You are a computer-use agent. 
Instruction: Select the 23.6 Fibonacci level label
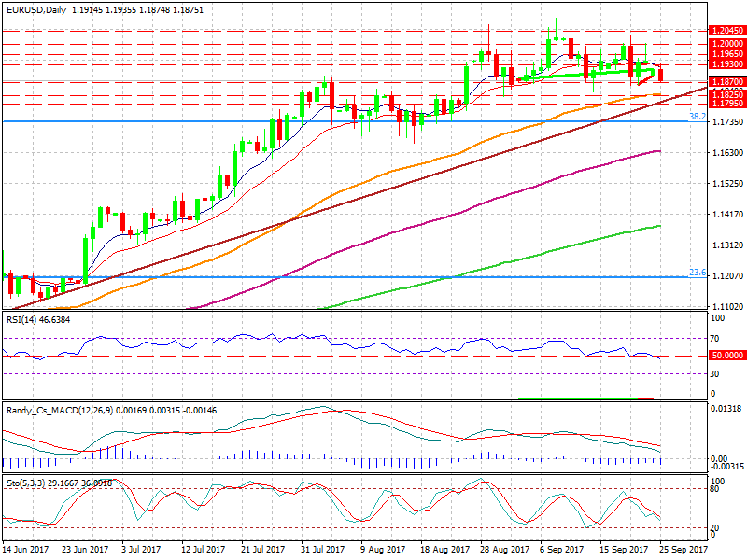pyautogui.click(x=696, y=273)
